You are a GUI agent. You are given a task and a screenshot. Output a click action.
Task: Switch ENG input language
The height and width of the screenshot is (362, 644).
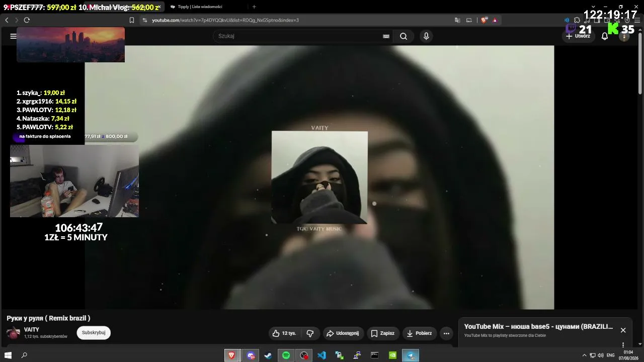[611, 355]
